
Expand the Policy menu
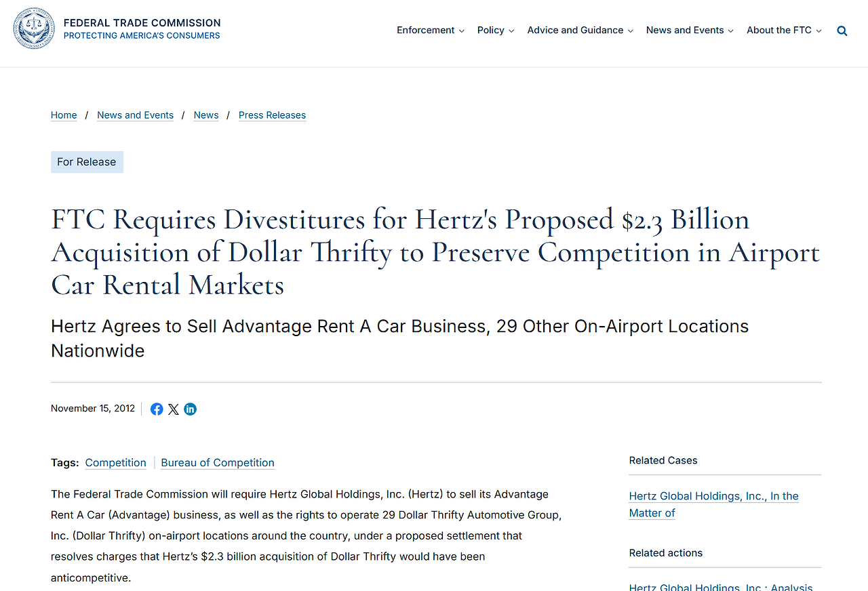coord(496,30)
